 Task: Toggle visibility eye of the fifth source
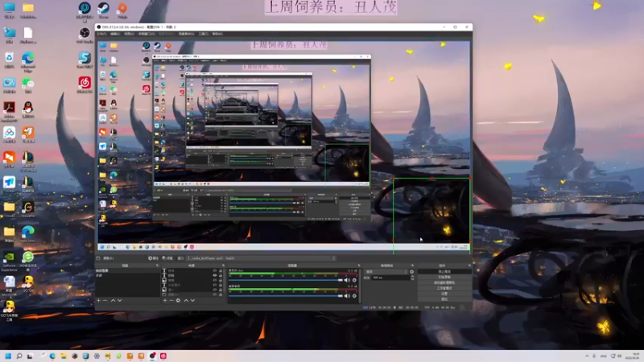[x=214, y=290]
